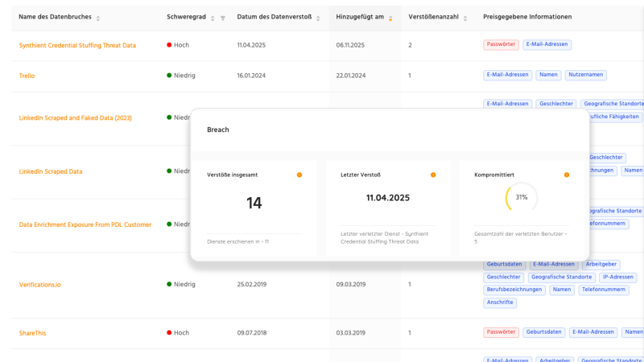Click the 31% compromised progress ring
Screen dimensions: 644x362
pyautogui.click(x=521, y=197)
